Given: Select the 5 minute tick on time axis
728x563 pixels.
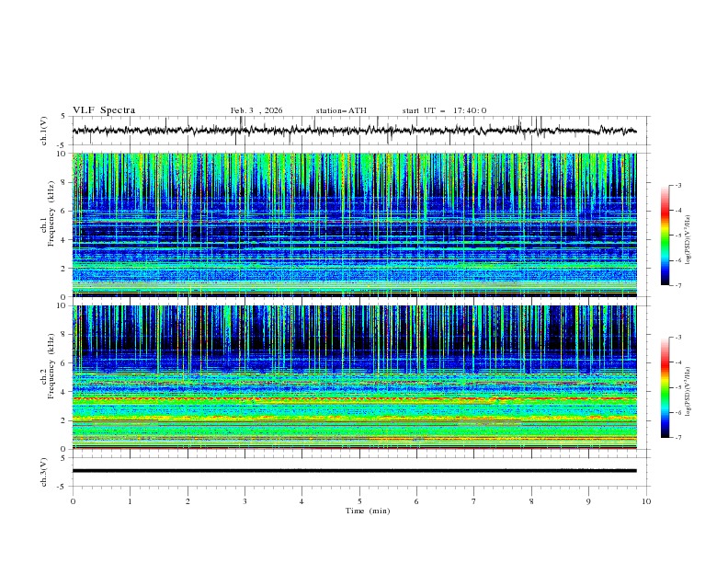Looking at the screenshot, I should (359, 501).
